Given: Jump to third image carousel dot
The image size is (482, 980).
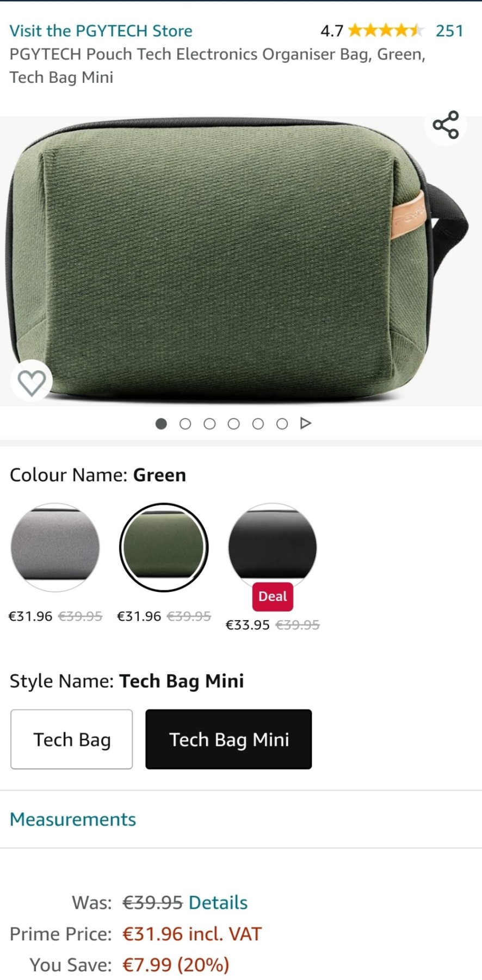Looking at the screenshot, I should coord(209,424).
